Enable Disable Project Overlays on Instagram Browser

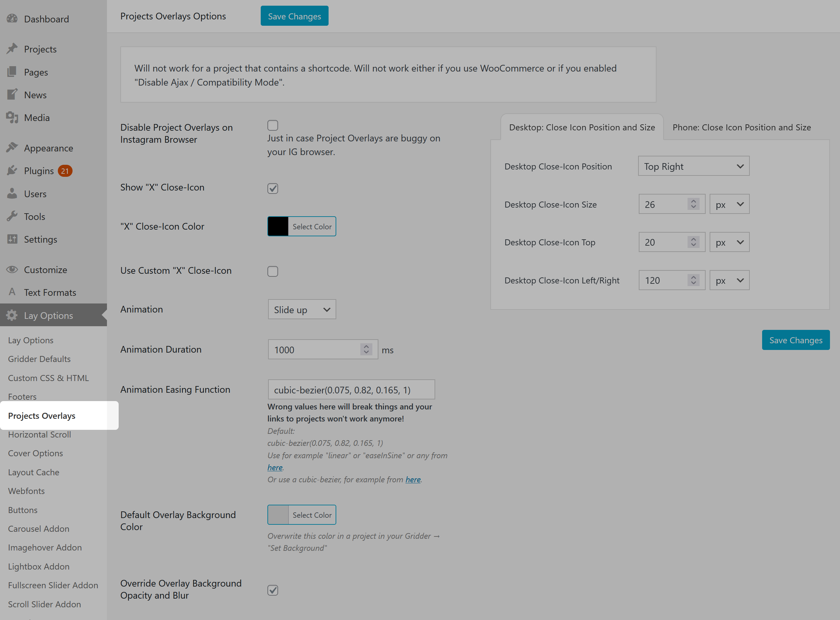tap(273, 125)
